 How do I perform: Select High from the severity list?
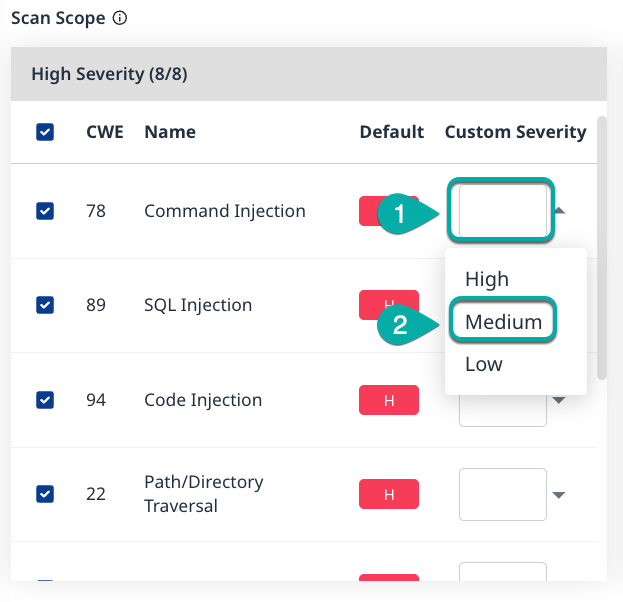[x=487, y=279]
